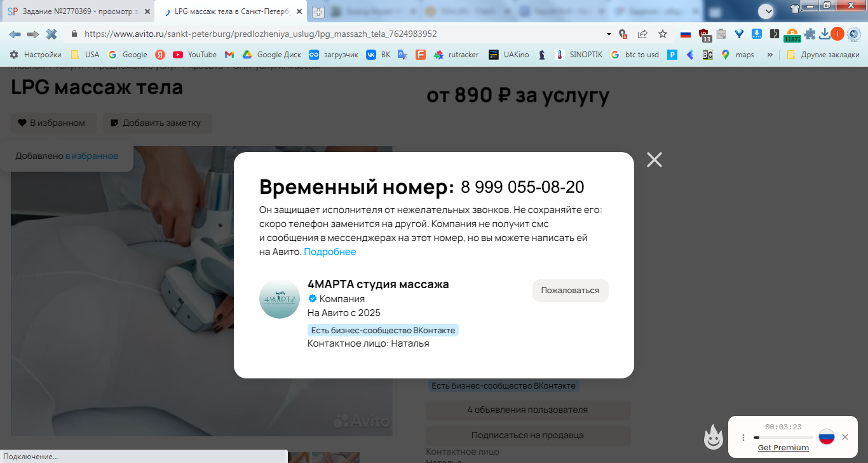Open the rutracker bookmark
Image resolution: width=868 pixels, height=463 pixels.
point(456,55)
